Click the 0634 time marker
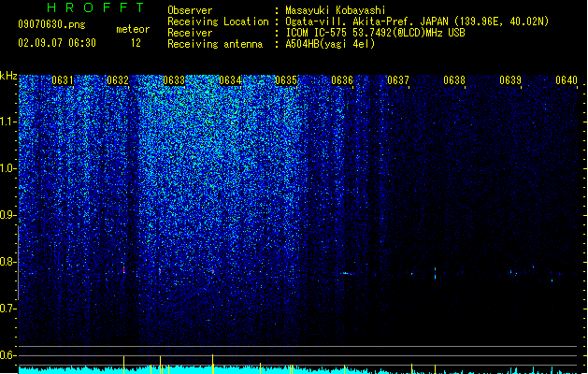The height and width of the screenshot is (374, 588). pos(230,80)
